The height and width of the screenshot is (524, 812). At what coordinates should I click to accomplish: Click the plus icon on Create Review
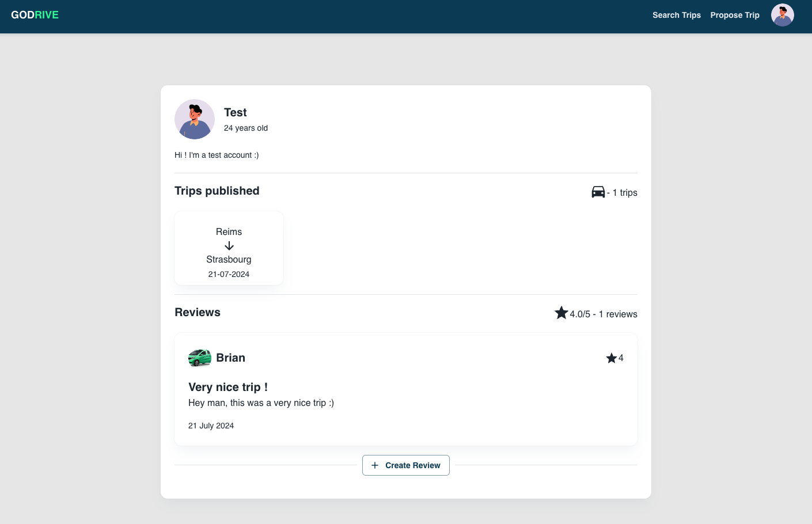pyautogui.click(x=375, y=465)
